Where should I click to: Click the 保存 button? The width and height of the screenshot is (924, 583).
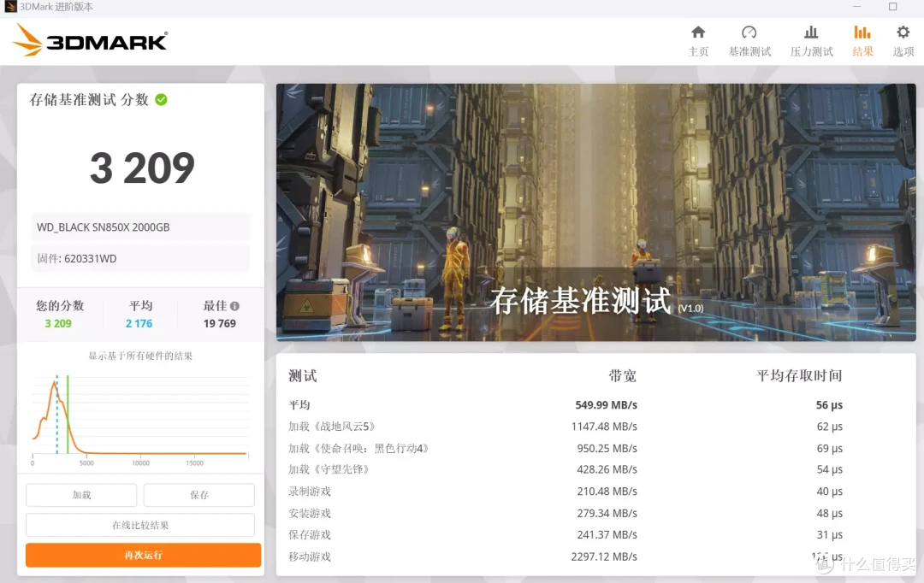click(199, 495)
